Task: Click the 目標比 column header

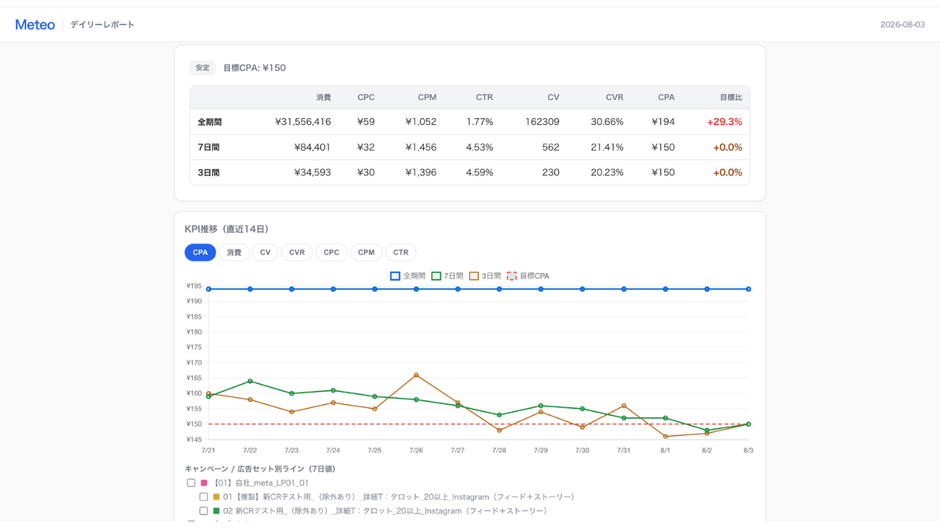Action: pyautogui.click(x=731, y=97)
